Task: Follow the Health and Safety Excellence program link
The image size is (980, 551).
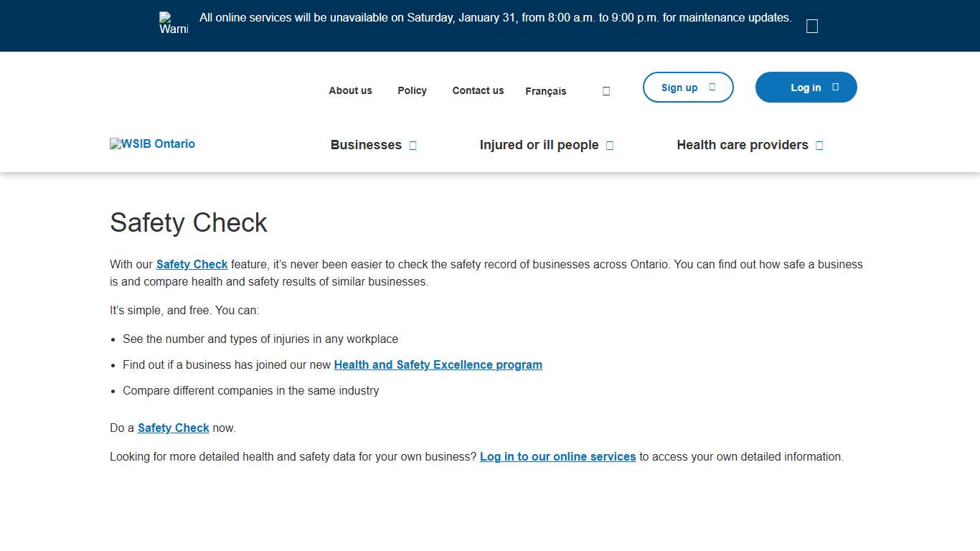Action: [x=438, y=364]
